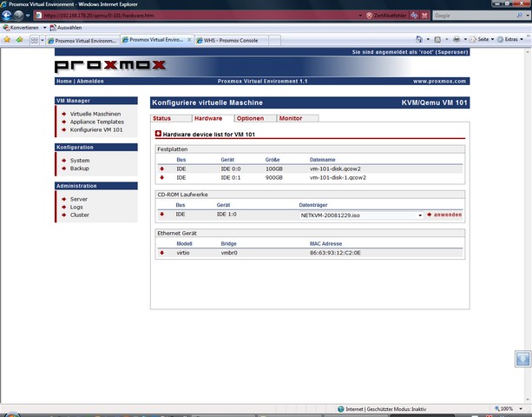532x417 pixels.
Task: Click the Google search input field
Action: (475, 16)
